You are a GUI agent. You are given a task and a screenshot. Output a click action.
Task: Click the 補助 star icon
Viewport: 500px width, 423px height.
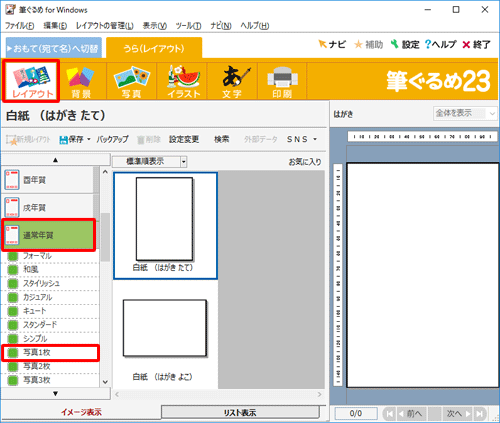(358, 44)
